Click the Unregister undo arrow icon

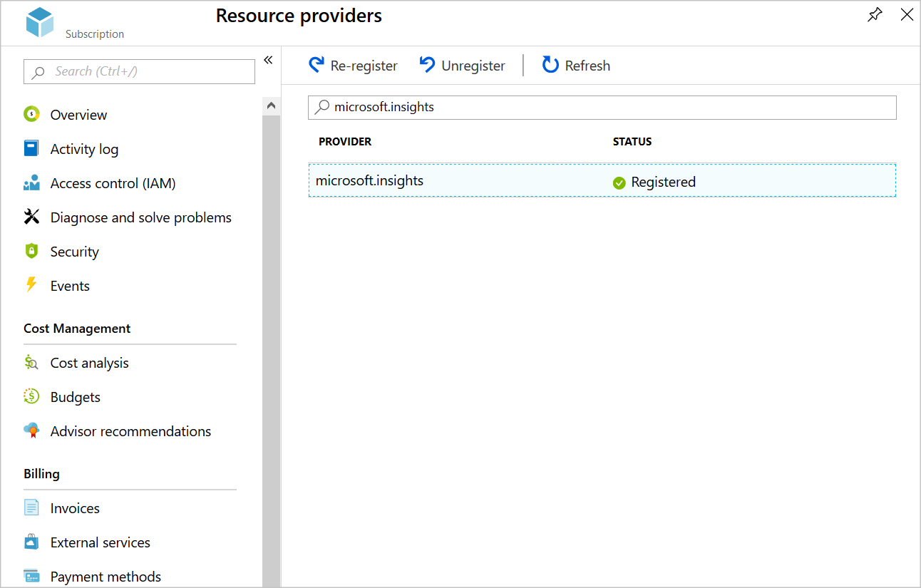point(427,65)
